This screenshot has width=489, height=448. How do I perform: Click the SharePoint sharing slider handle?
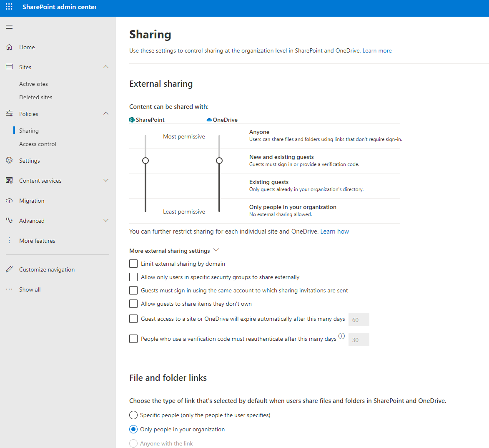point(145,160)
